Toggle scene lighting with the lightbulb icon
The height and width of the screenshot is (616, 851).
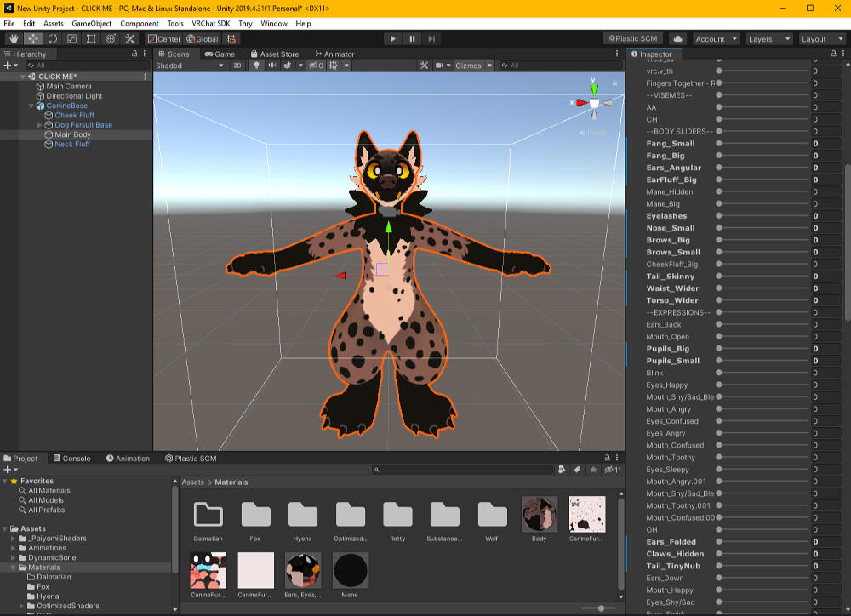click(257, 66)
